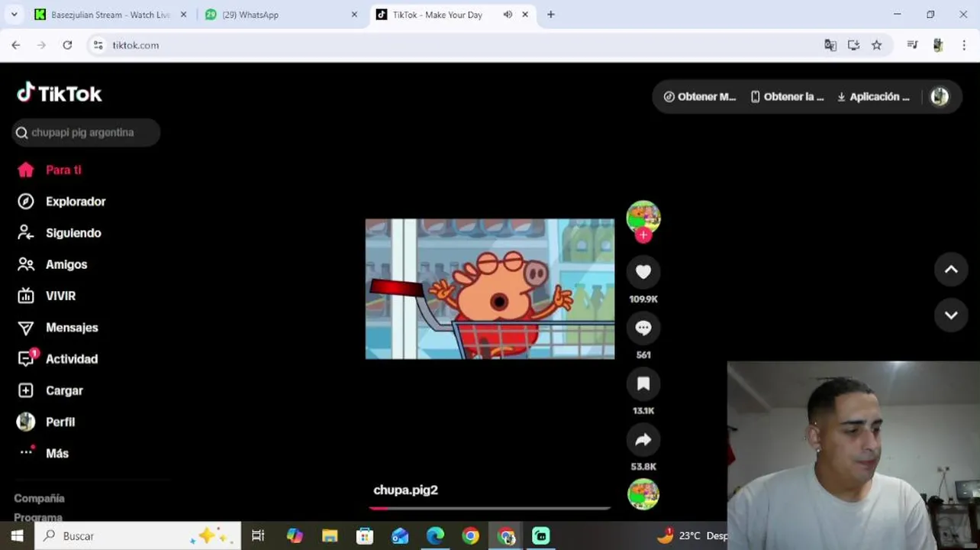Screen dimensions: 980x550
Task: Go to previous video with up chevron
Action: click(x=951, y=269)
